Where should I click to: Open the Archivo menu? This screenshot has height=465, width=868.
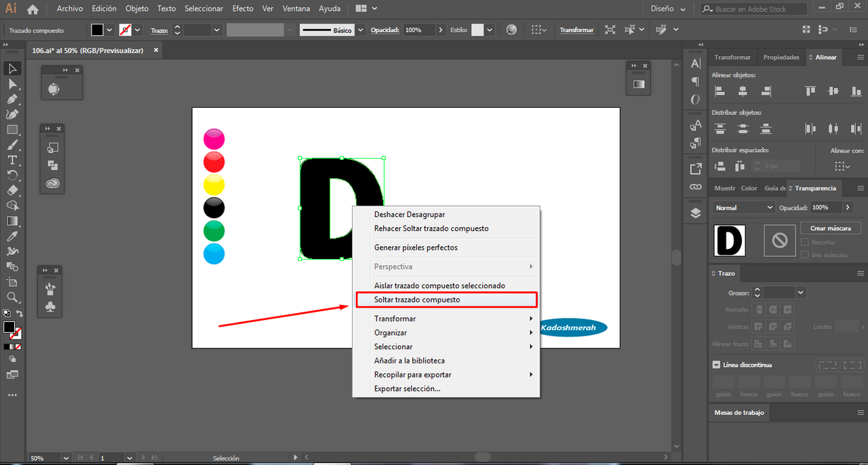(x=70, y=9)
